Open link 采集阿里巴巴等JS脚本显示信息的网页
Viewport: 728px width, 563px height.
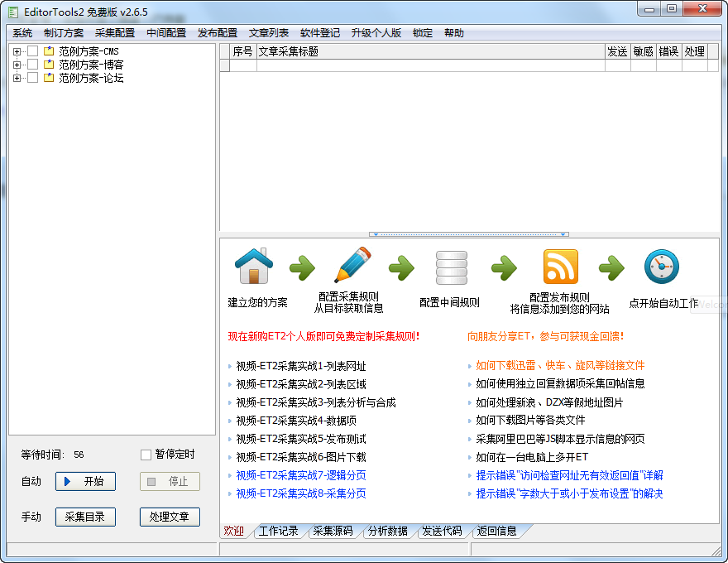(560, 439)
